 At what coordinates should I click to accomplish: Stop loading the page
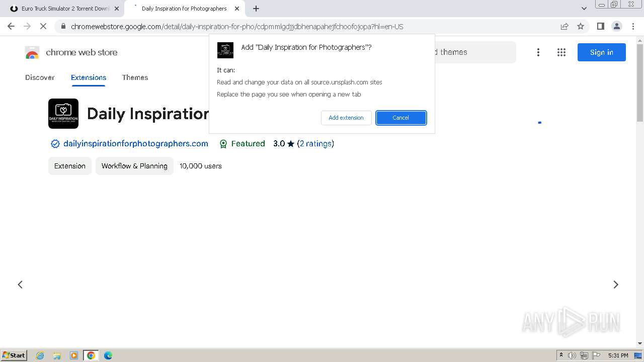click(43, 26)
